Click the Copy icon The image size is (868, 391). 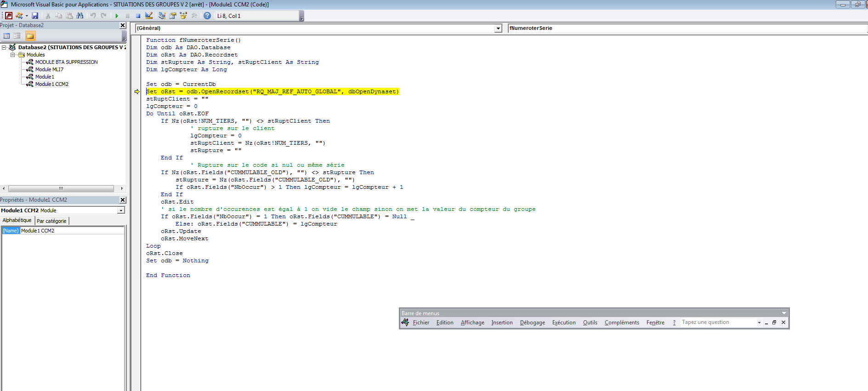coord(58,16)
